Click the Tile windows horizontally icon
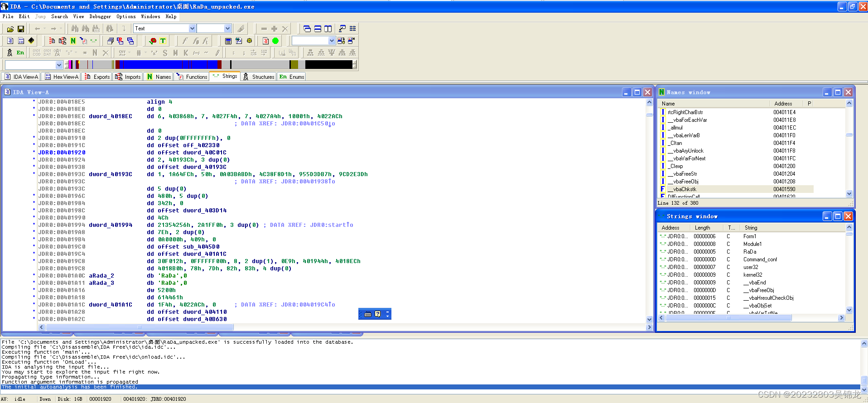The image size is (868, 403). point(318,29)
